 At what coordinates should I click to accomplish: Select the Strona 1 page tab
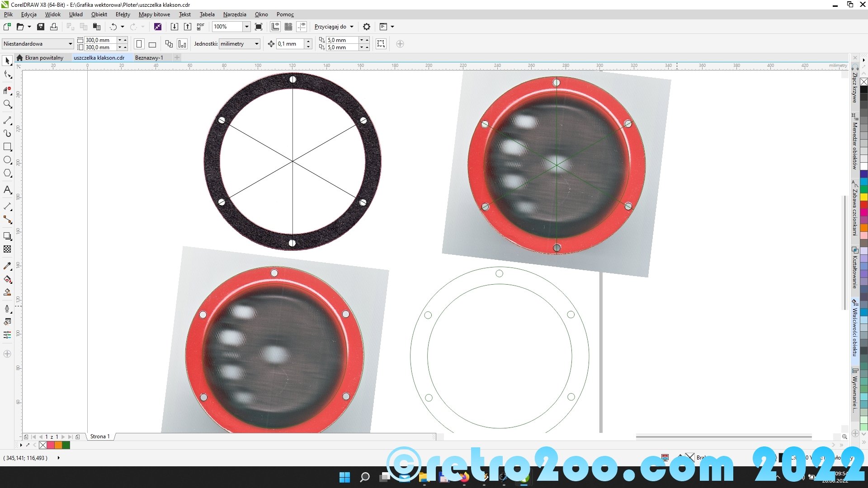pos(100,436)
